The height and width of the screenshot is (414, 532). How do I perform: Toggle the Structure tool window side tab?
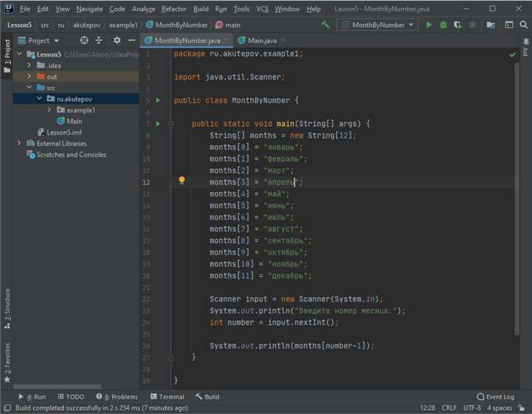[x=6, y=305]
